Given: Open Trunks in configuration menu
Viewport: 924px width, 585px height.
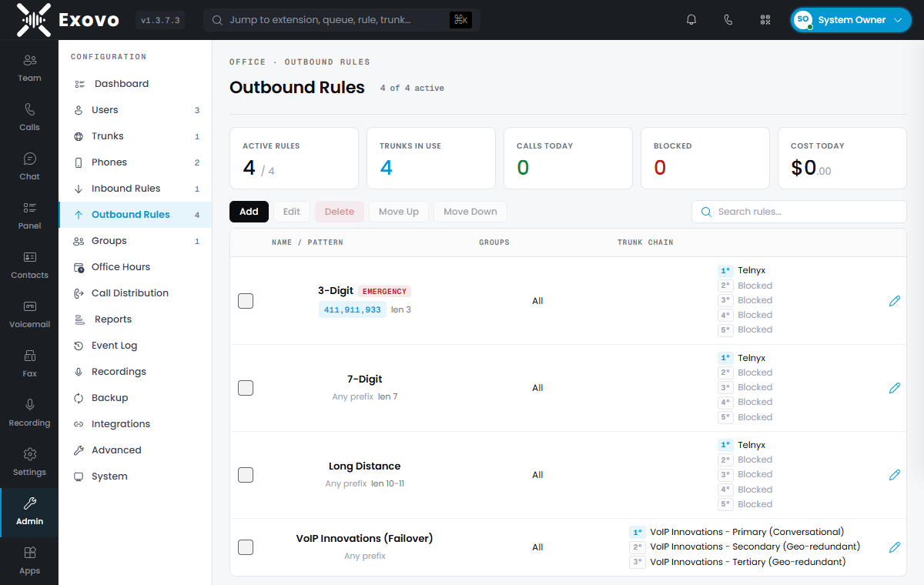Looking at the screenshot, I should point(135,136).
